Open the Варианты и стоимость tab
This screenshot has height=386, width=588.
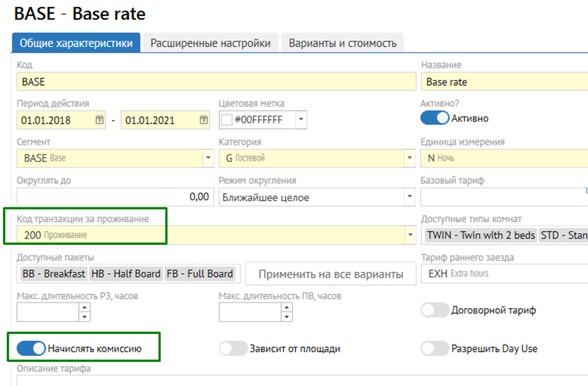pos(342,43)
